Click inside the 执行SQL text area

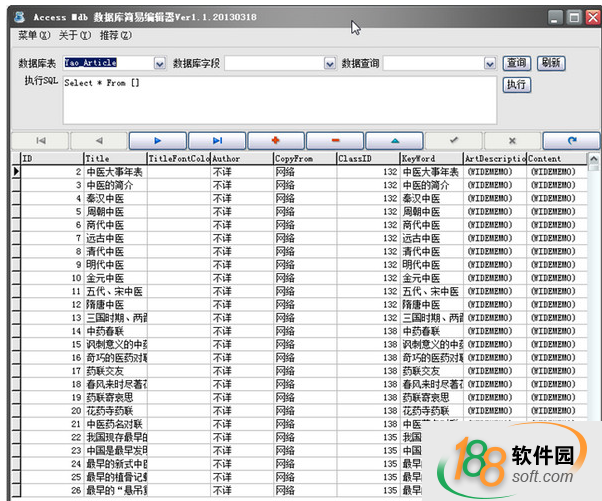(278, 100)
